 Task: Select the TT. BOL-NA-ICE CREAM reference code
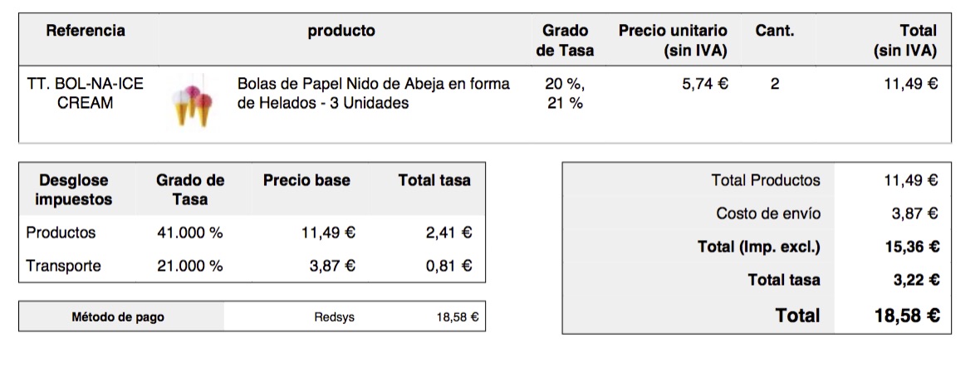click(x=86, y=94)
